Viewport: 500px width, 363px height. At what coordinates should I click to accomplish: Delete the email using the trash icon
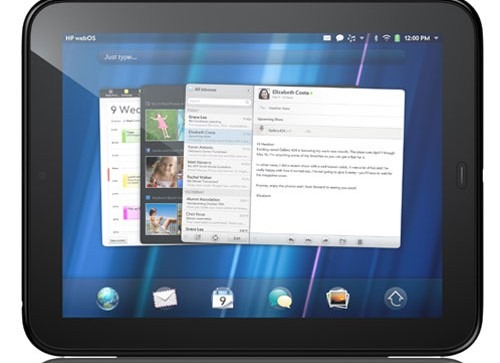[360, 242]
